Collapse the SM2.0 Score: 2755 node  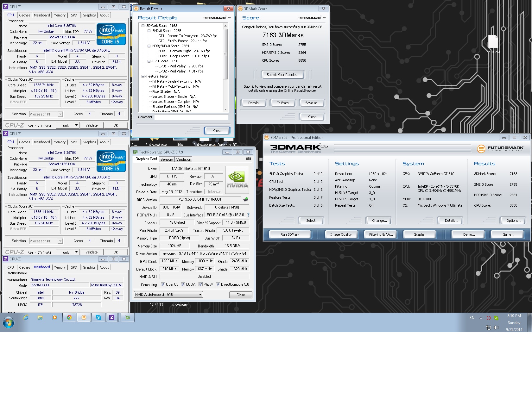click(x=149, y=31)
